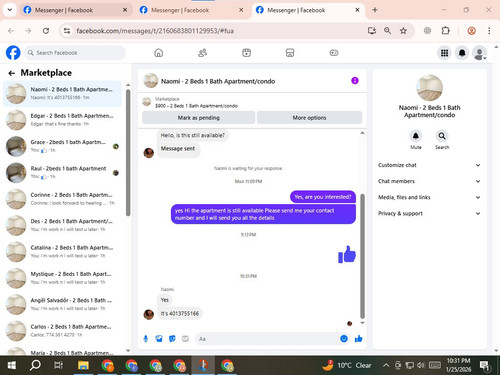Expand Privacy & support section
This screenshot has width=500, height=375.
[429, 213]
